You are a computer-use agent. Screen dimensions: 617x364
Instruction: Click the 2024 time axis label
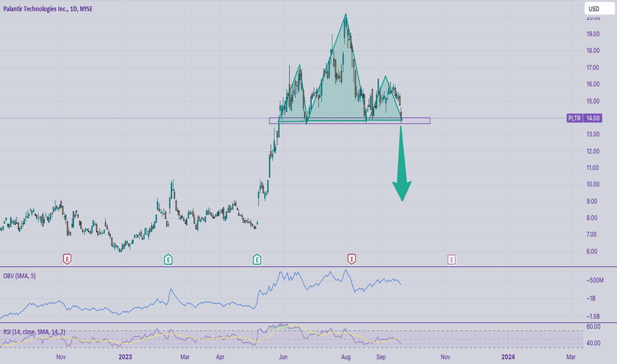(508, 357)
